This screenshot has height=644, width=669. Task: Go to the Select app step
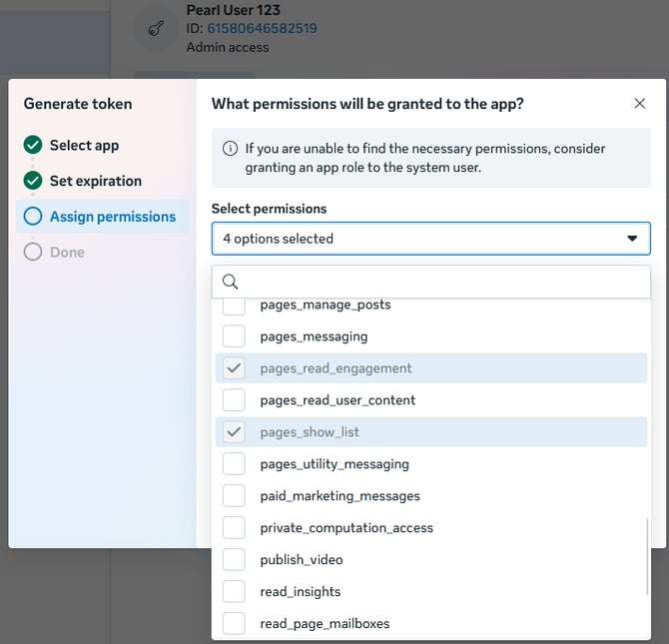tap(84, 146)
